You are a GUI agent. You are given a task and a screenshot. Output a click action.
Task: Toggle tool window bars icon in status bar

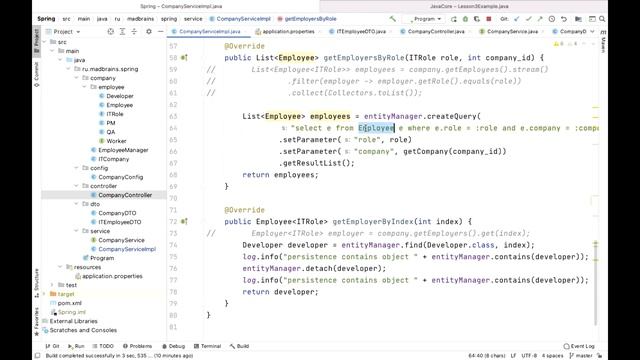point(38,356)
